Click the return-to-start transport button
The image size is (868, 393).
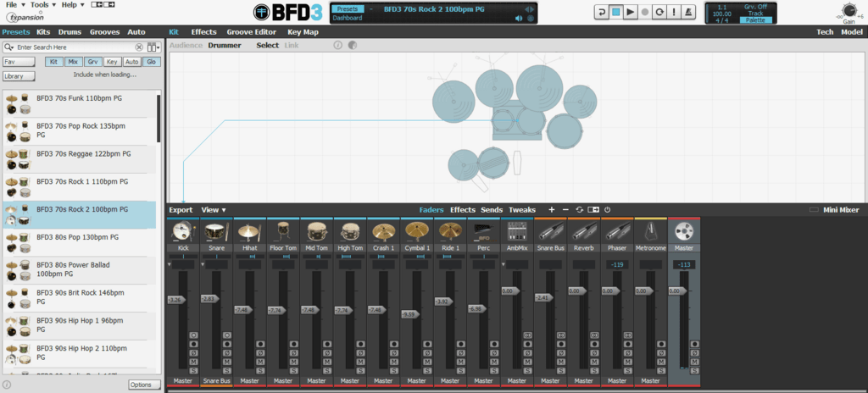[x=601, y=12]
